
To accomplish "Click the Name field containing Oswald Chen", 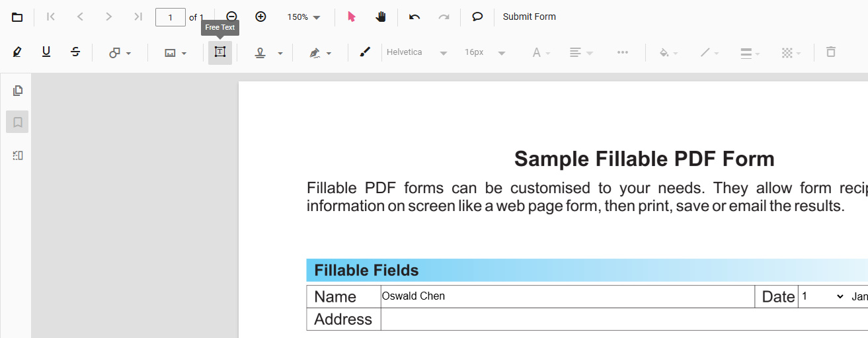I will (x=567, y=297).
